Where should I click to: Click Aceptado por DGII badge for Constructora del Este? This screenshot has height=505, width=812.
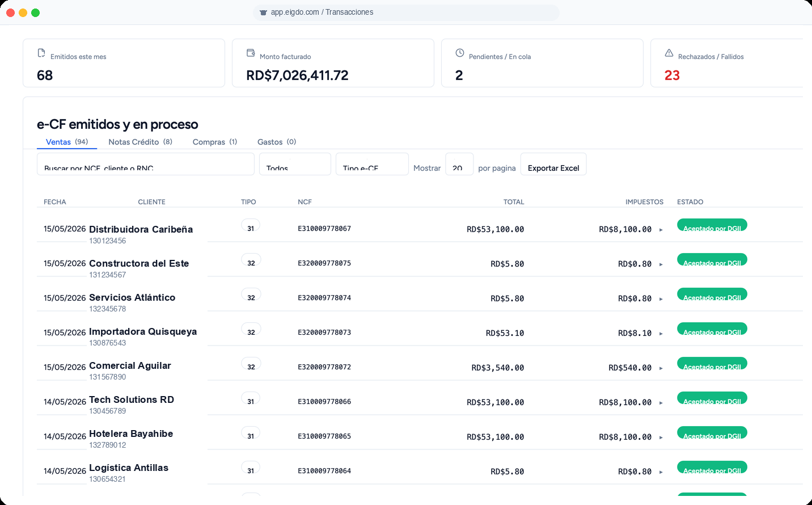tap(712, 259)
